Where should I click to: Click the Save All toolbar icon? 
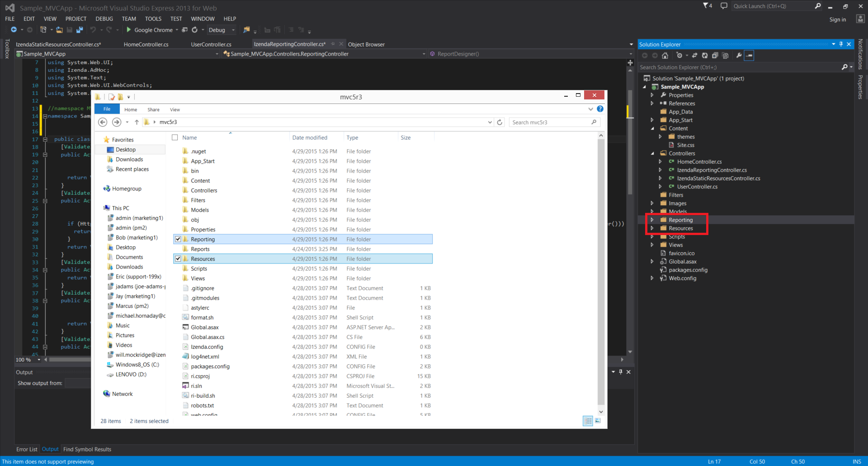click(80, 30)
